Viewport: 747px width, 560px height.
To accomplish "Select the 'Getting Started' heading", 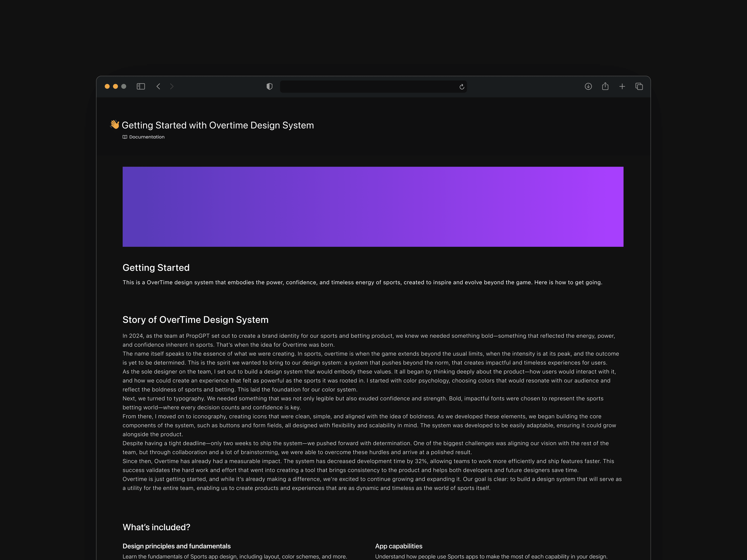I will click(x=156, y=268).
